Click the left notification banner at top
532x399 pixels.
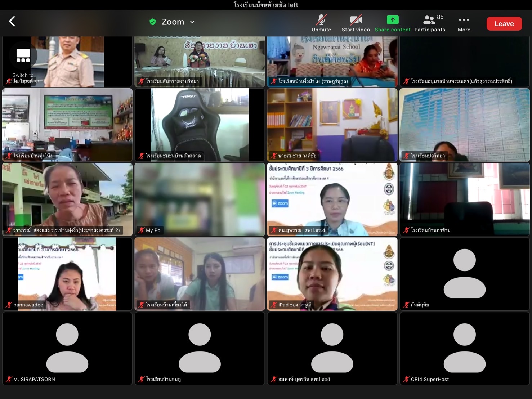(x=266, y=5)
